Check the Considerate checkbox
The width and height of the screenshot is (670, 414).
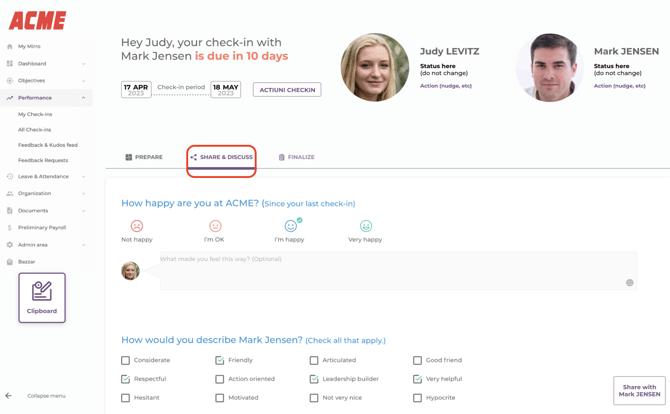(x=125, y=360)
